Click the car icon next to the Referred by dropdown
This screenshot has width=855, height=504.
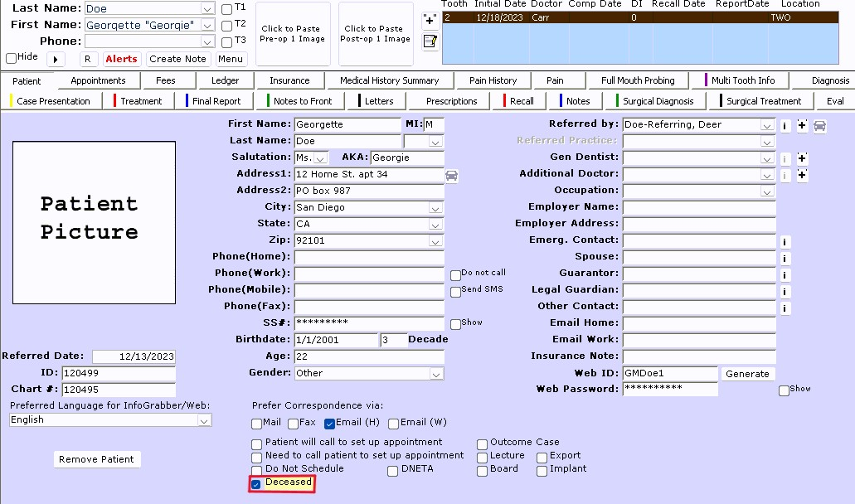click(818, 126)
